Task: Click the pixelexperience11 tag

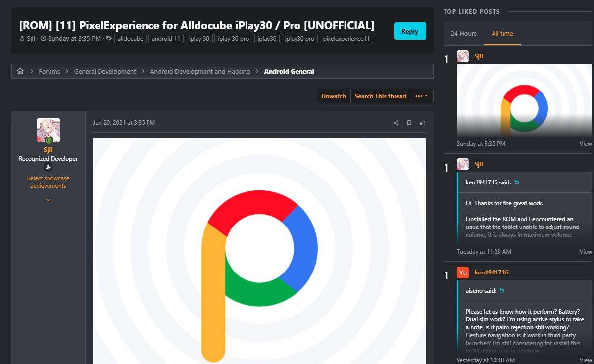Action: (x=346, y=39)
